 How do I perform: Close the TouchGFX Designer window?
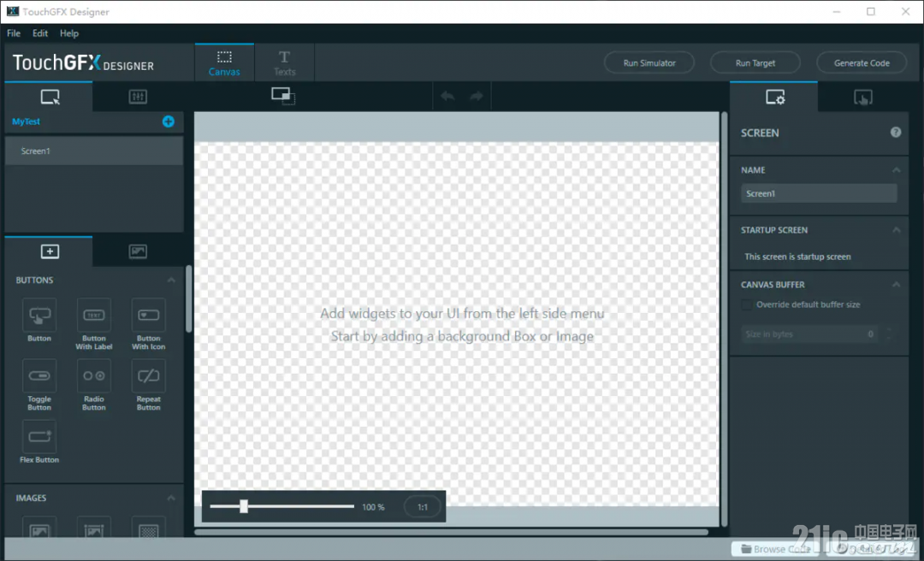906,12
